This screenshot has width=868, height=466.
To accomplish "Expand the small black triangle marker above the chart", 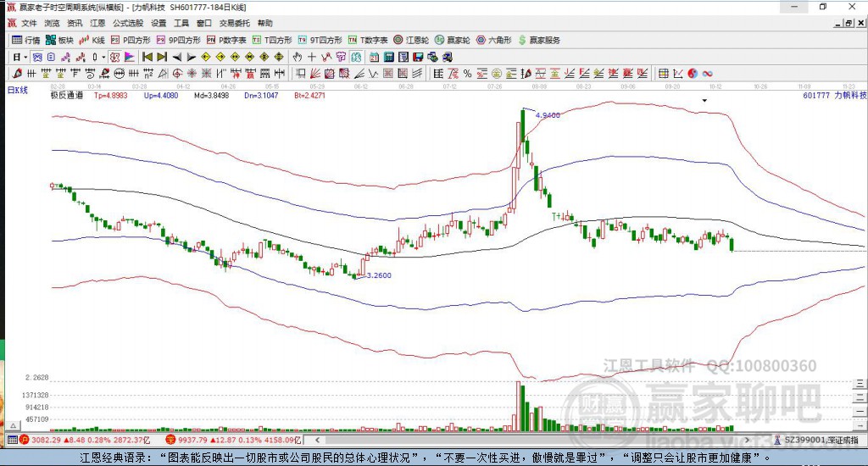I will 704,101.
